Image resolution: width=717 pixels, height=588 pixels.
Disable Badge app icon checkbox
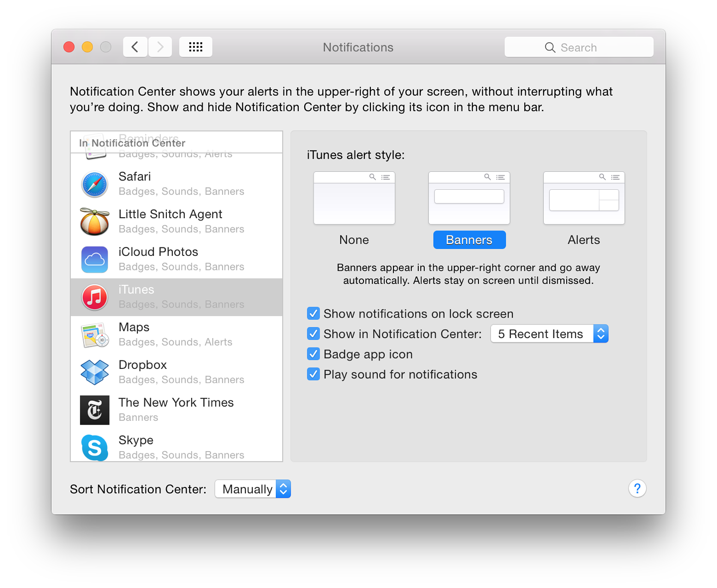click(x=313, y=354)
